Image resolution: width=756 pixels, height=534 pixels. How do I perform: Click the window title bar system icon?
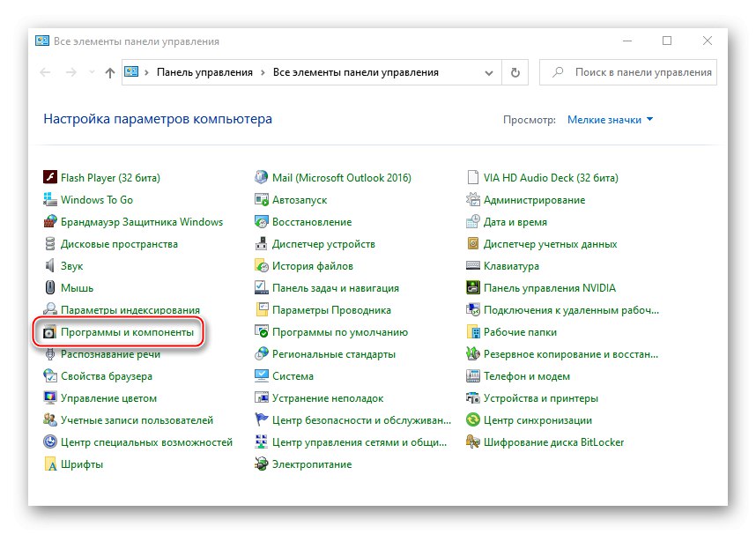(42, 41)
